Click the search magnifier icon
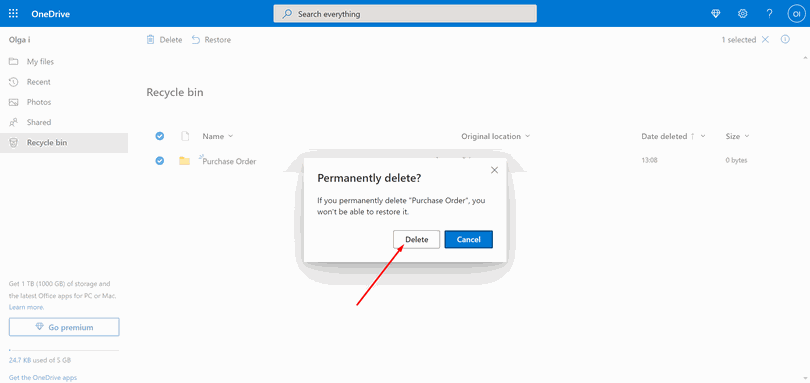The width and height of the screenshot is (810, 383). pyautogui.click(x=287, y=14)
